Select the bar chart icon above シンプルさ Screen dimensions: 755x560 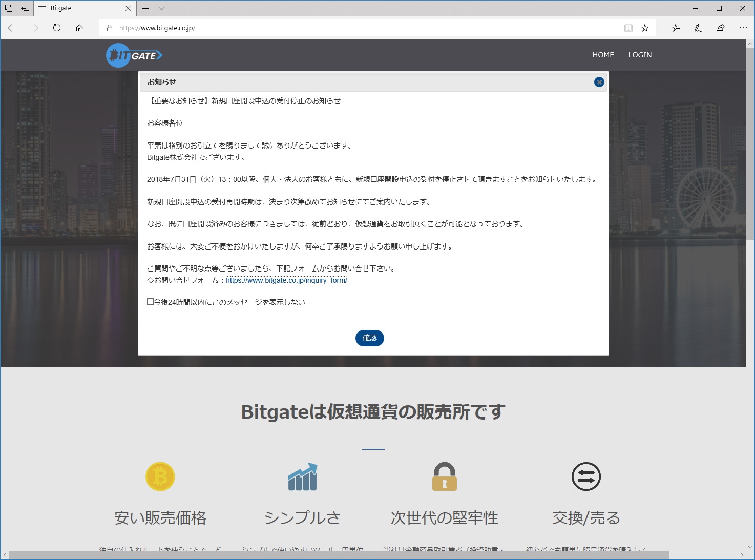tap(303, 477)
